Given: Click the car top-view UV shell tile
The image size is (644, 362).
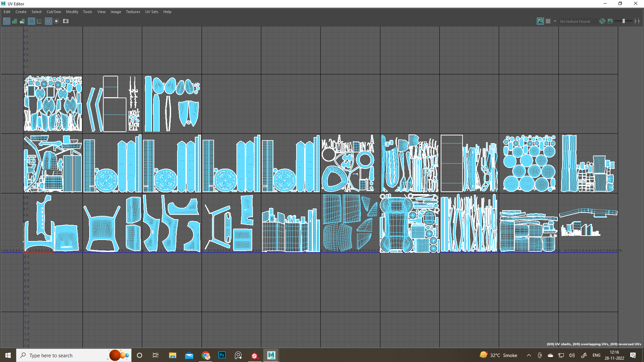Looking at the screenshot, I should coord(410,223).
